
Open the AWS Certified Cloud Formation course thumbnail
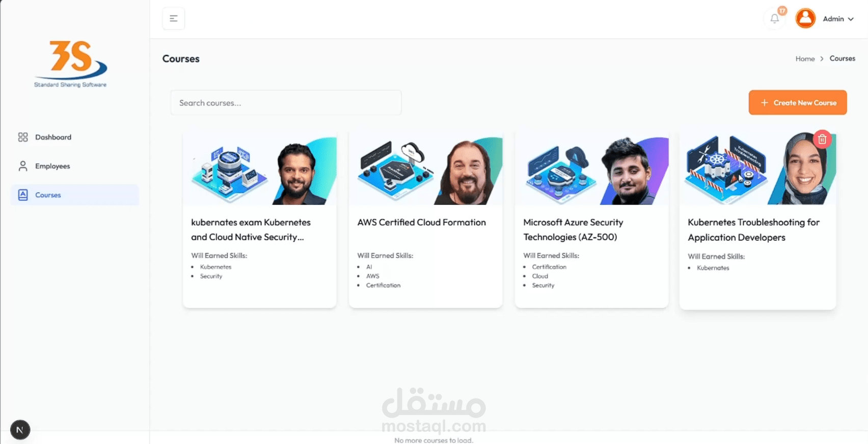(425, 169)
